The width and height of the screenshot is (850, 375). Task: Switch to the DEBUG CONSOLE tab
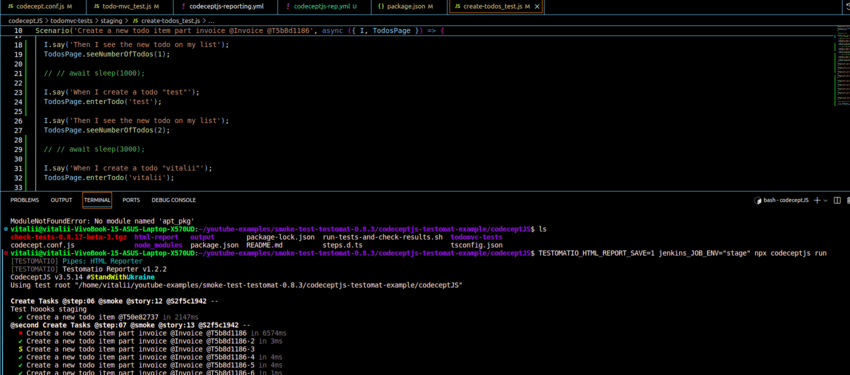tap(173, 200)
